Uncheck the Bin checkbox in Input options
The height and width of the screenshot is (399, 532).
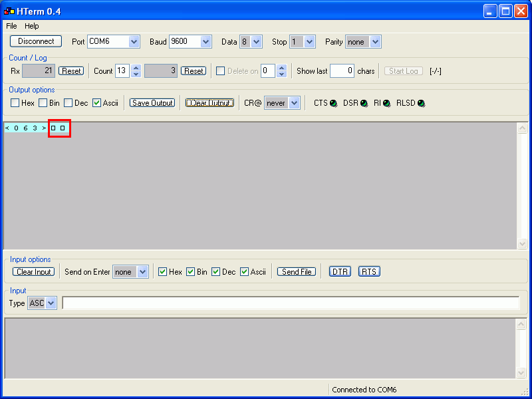click(x=190, y=272)
